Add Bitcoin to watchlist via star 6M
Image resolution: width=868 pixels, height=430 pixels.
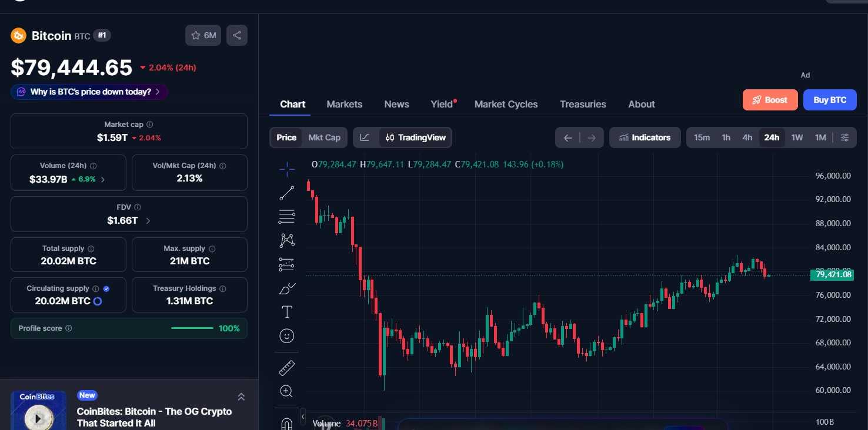point(203,35)
